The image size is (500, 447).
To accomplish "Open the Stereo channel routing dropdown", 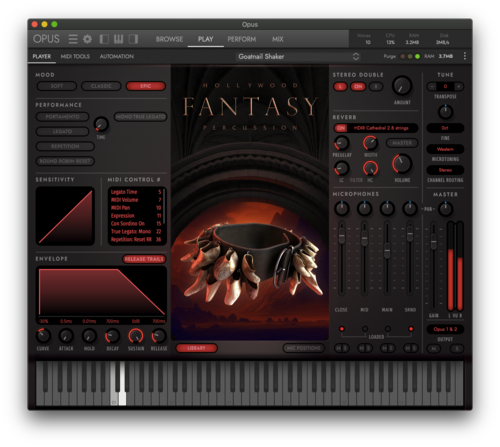I will click(x=445, y=170).
